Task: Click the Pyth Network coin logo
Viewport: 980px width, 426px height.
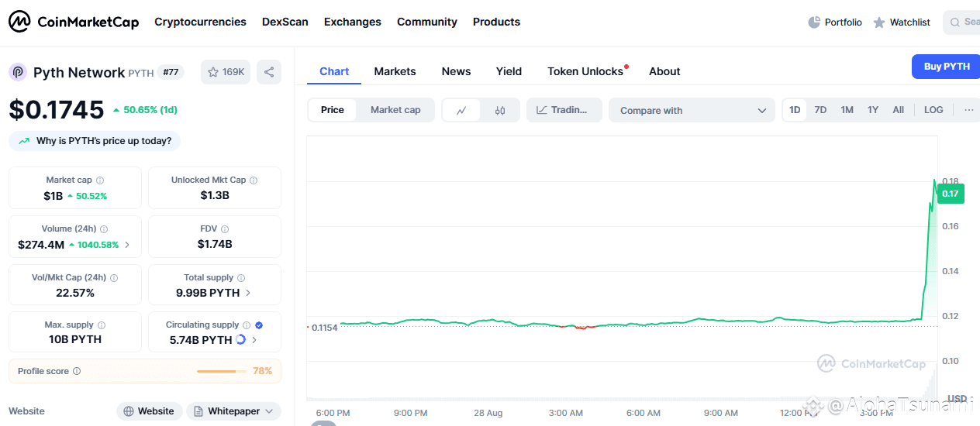Action: [x=18, y=72]
